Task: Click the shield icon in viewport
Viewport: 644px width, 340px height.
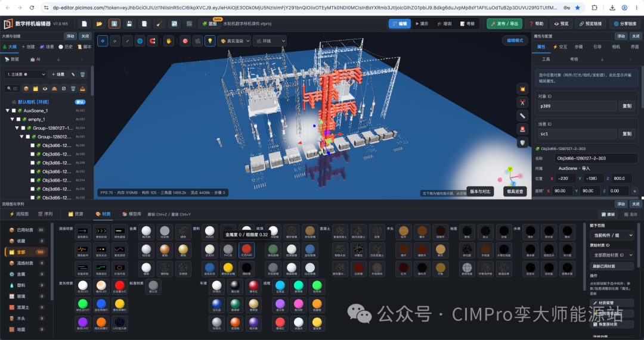Action: click(522, 143)
